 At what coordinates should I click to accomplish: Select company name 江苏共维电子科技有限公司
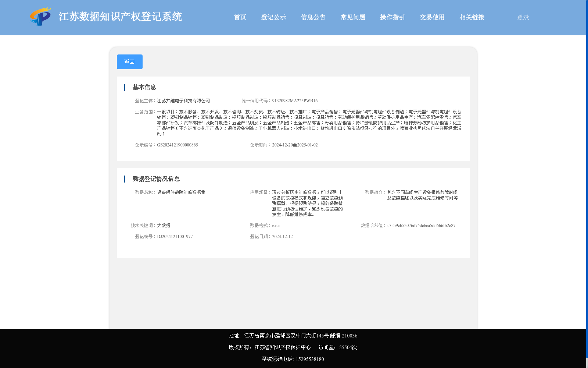183,101
